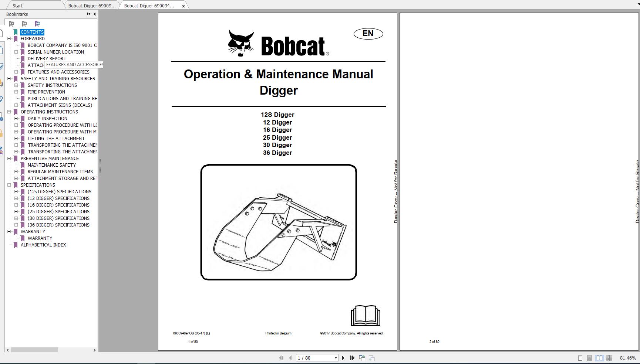The image size is (640, 364).
Task: Click the delete bookmark icon
Action: pos(12,24)
